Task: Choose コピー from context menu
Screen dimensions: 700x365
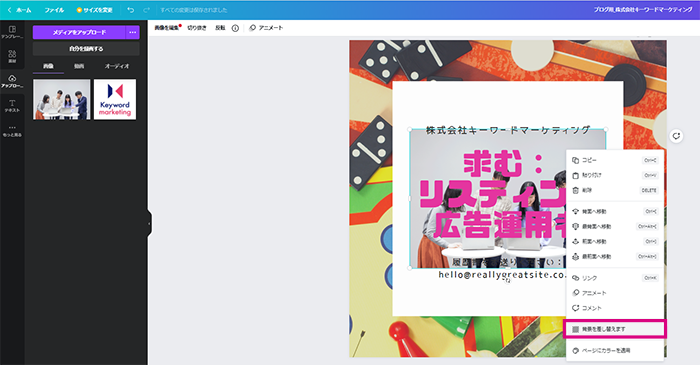Action: 615,160
